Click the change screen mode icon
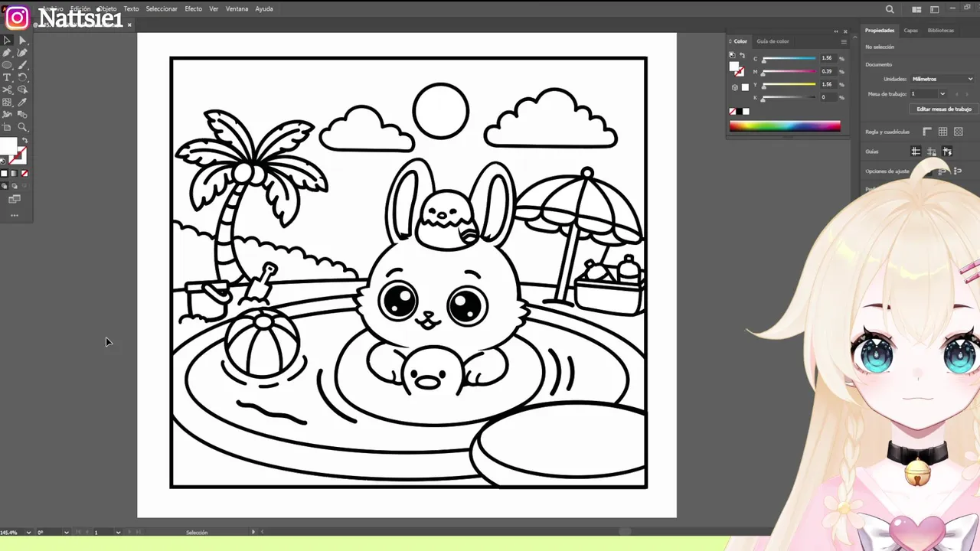Viewport: 980px width, 551px height. tap(14, 199)
